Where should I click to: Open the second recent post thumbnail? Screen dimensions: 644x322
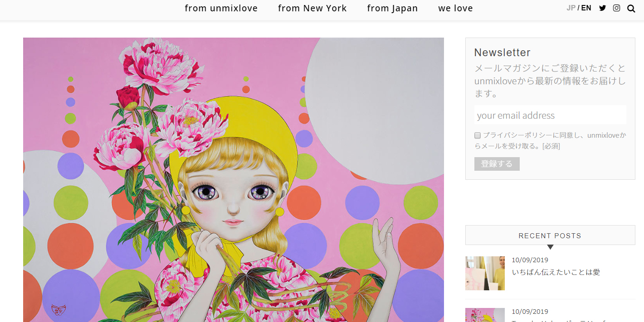pos(485,315)
